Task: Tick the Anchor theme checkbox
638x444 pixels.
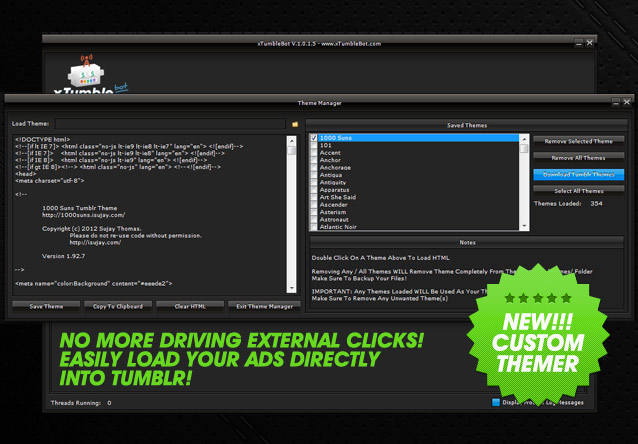Action: (x=314, y=160)
